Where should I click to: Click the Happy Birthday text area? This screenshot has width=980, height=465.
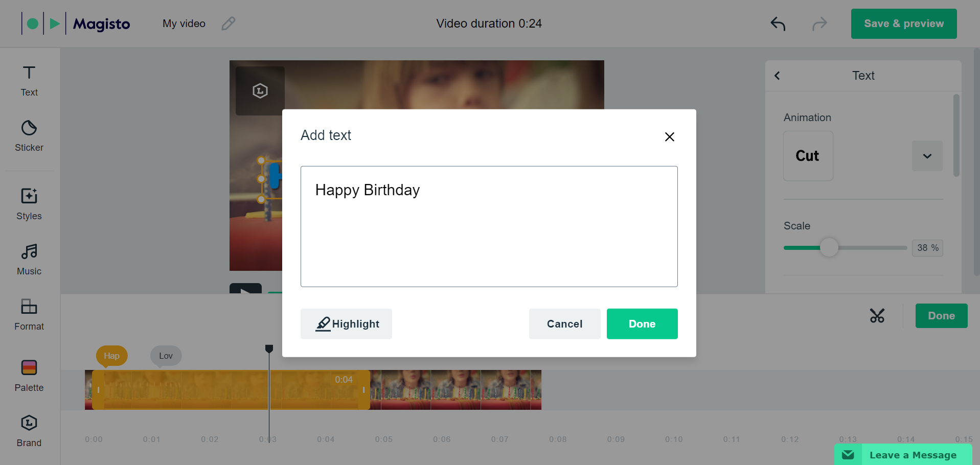(489, 226)
